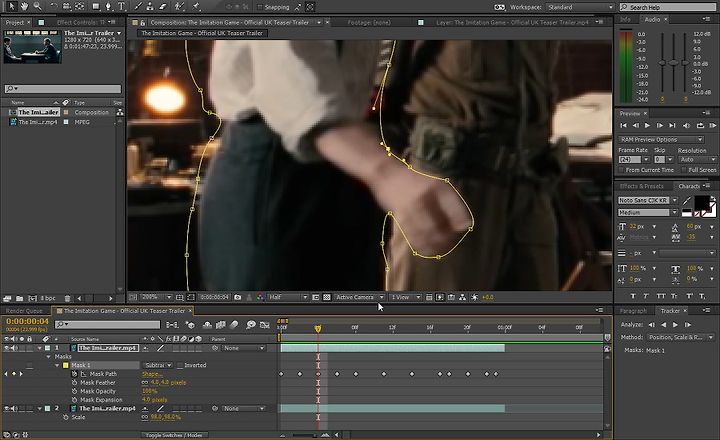
Task: Switch to the Render Queue tab
Action: click(x=24, y=311)
